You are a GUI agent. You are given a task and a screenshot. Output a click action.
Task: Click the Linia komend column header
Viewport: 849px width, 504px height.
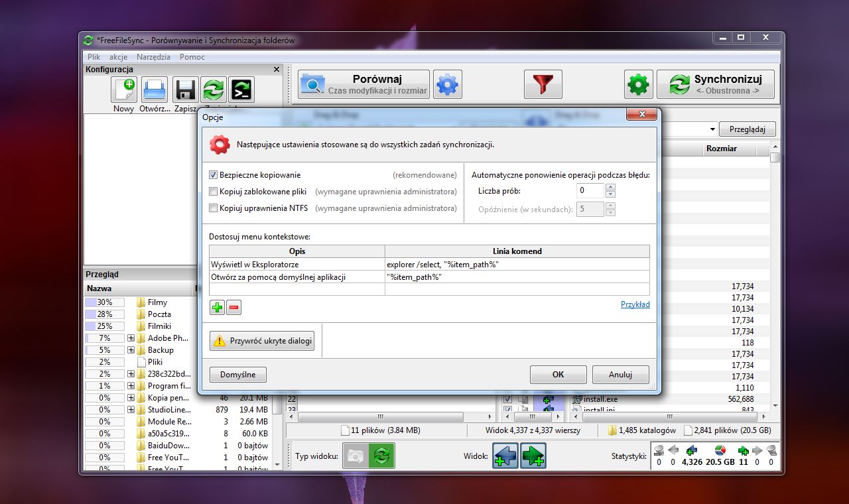coord(517,251)
